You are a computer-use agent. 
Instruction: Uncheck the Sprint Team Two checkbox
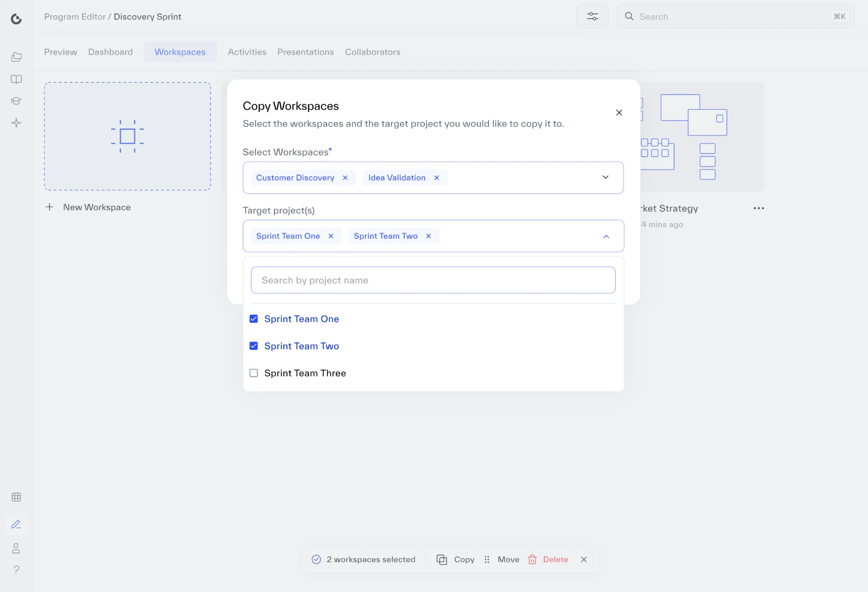pyautogui.click(x=254, y=346)
